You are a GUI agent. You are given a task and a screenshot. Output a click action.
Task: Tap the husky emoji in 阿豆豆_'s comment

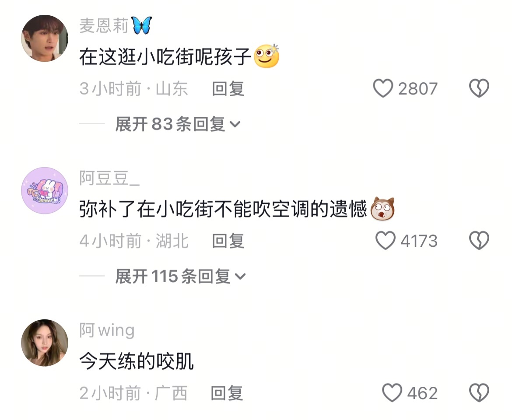(382, 209)
